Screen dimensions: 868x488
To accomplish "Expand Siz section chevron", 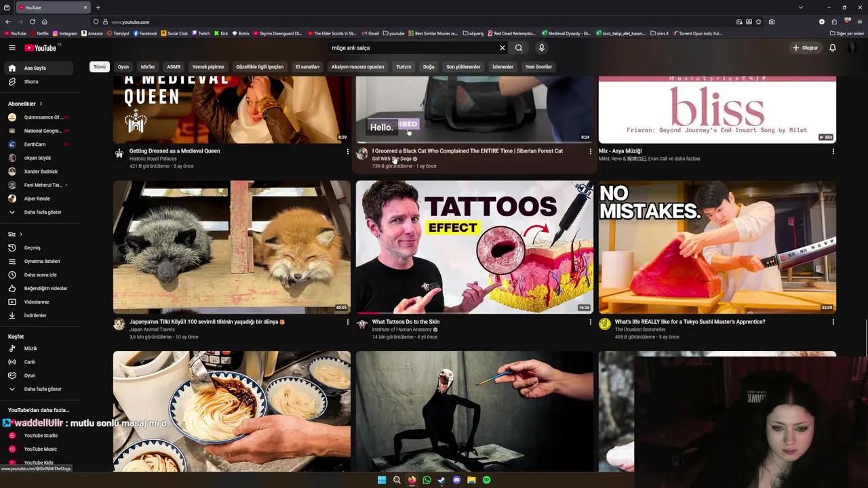I will coord(21,234).
